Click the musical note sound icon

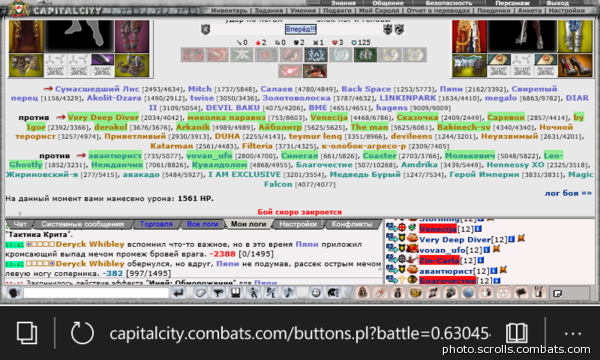coord(288,293)
